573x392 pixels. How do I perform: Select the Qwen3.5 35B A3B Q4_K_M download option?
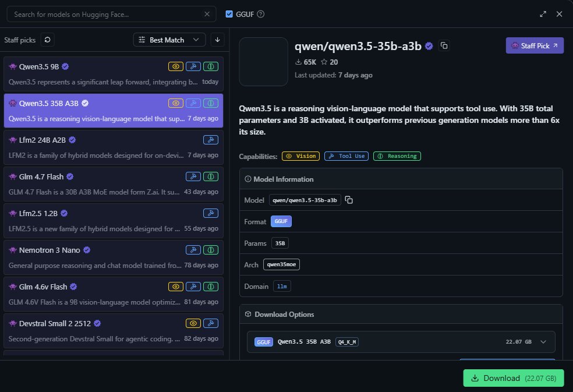click(x=401, y=342)
